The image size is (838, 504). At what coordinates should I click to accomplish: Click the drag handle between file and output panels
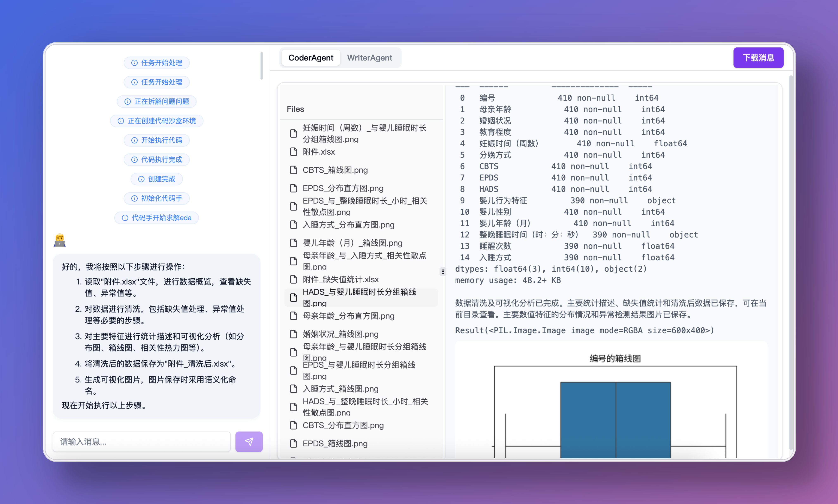click(443, 271)
